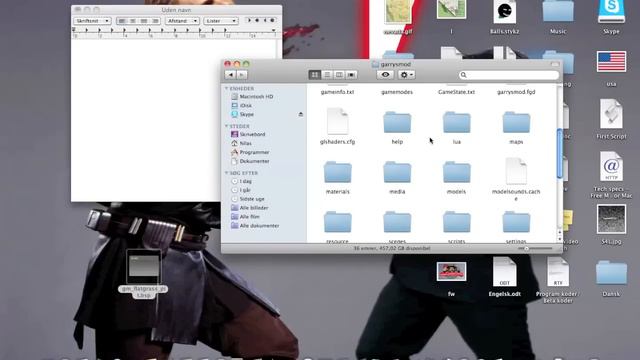The width and height of the screenshot is (640, 360).
Task: Open the Skrifttypografi dropdown in the Uden navn window
Action: coord(92,21)
